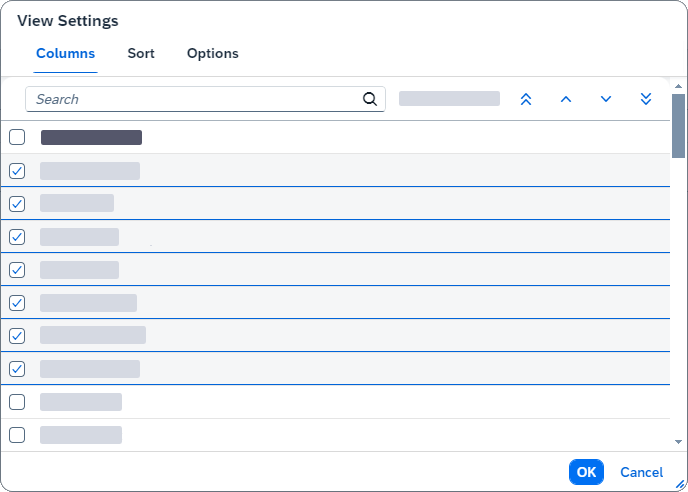Uncheck the first checked column checkbox
The image size is (688, 492).
(x=17, y=171)
